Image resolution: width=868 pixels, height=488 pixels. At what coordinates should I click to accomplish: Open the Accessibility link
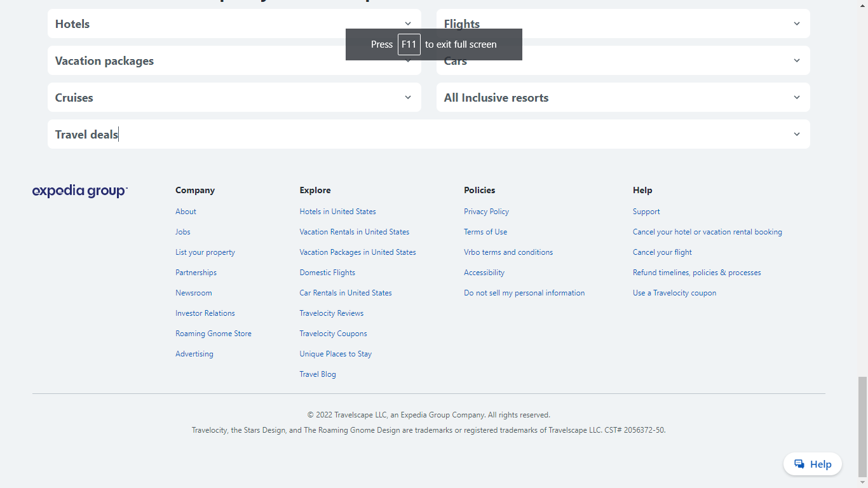(x=484, y=273)
